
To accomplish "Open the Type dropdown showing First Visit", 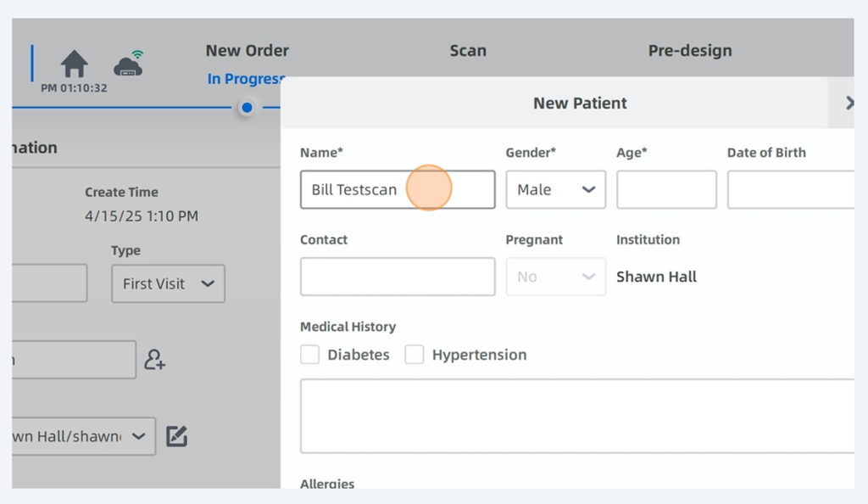I will [x=168, y=284].
